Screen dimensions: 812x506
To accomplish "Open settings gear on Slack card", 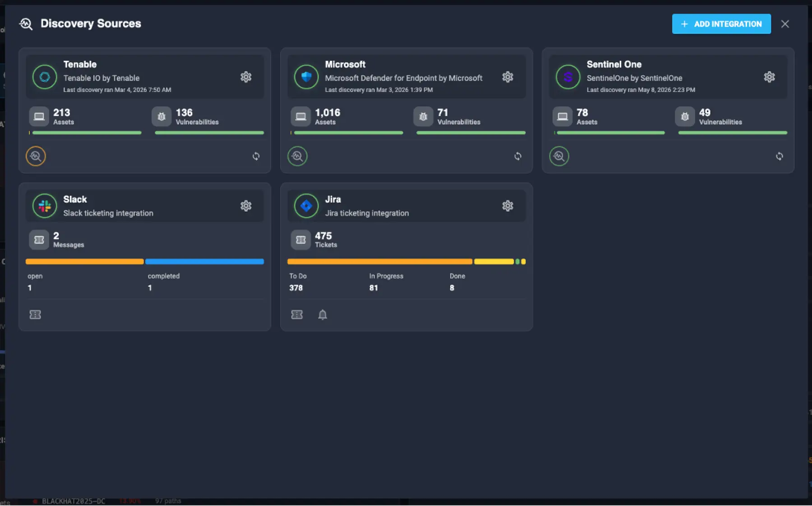I will click(246, 206).
